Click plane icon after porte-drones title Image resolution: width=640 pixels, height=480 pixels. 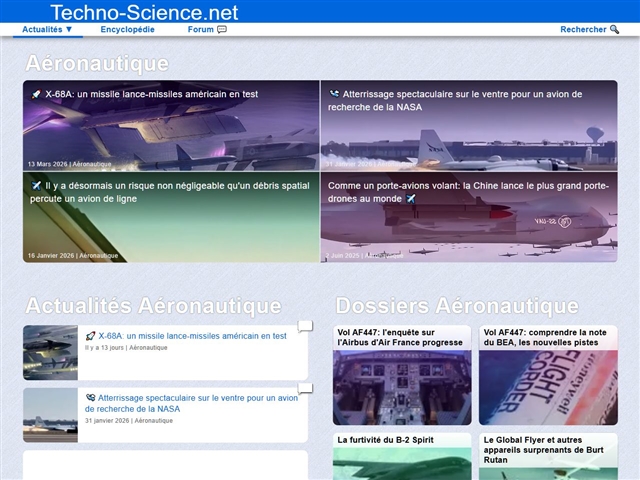tap(411, 199)
